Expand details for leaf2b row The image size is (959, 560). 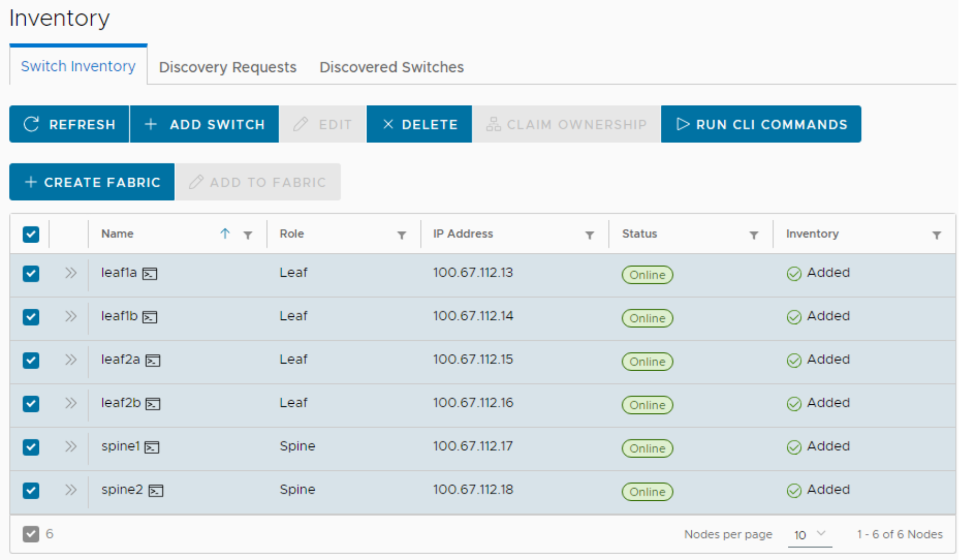70,403
